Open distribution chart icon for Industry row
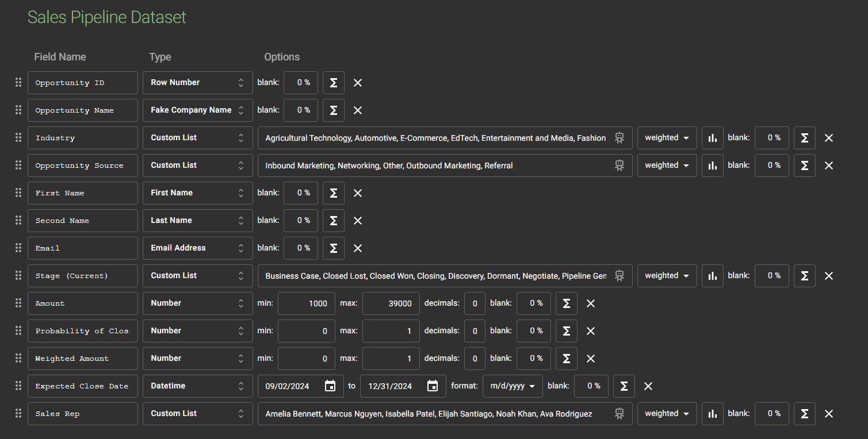This screenshot has width=868, height=439. point(712,138)
